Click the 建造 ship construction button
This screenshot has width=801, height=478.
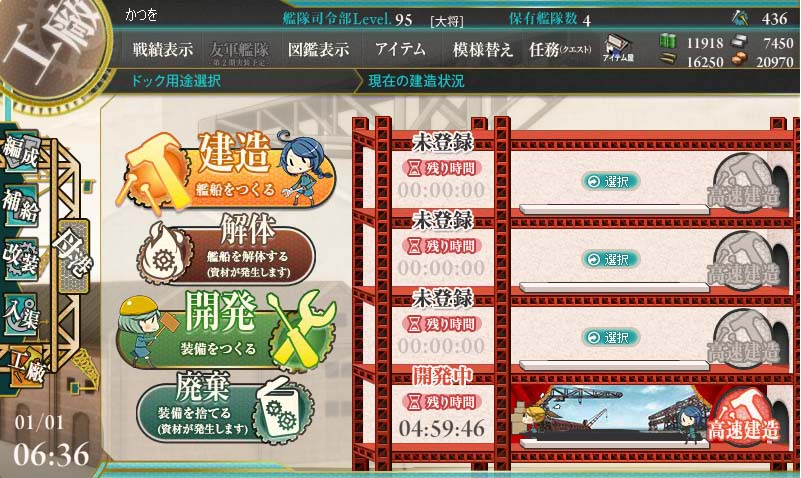tap(226, 171)
